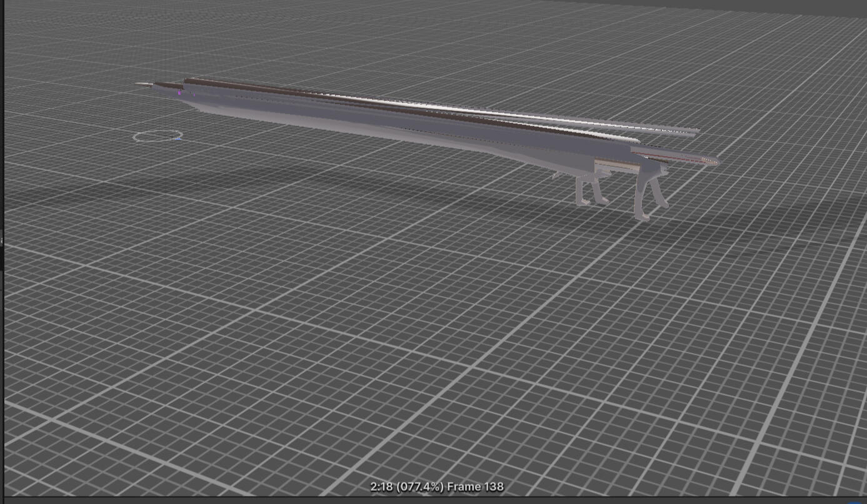Click the circular ring gizmo on the grid
Image resolution: width=867 pixels, height=504 pixels.
(x=158, y=135)
